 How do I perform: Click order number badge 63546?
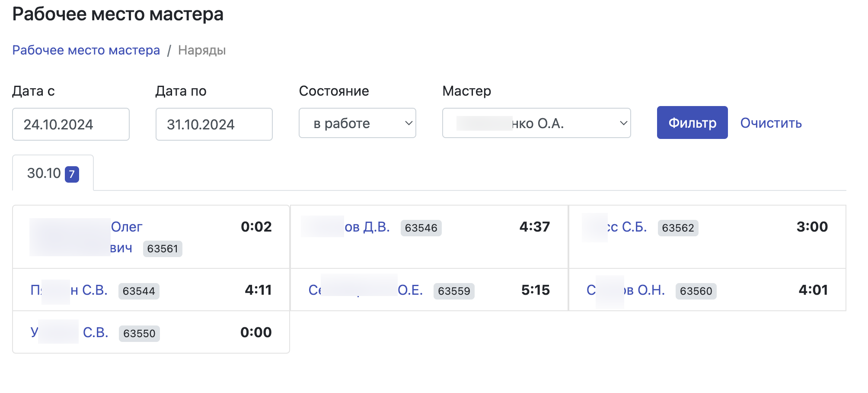[421, 228]
